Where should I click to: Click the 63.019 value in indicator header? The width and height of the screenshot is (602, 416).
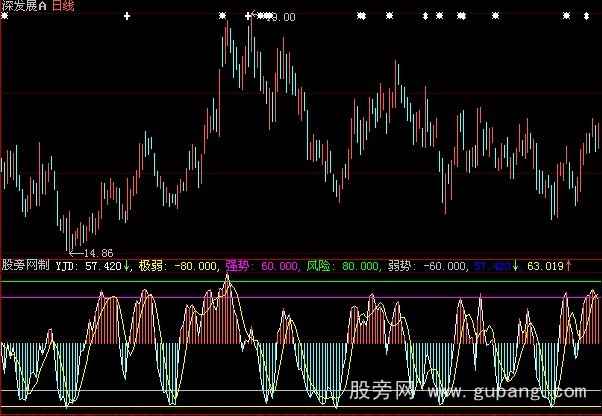545,266
